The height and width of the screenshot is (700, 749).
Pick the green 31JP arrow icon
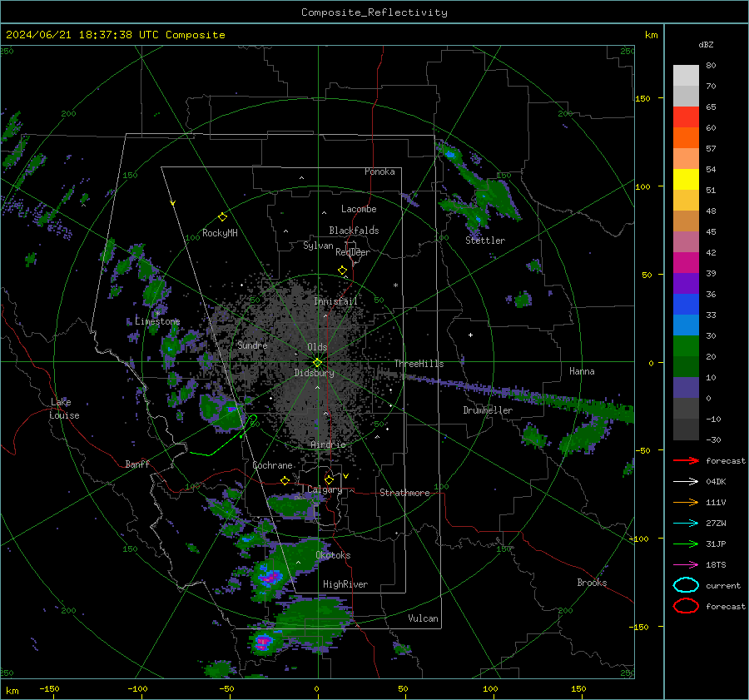point(686,544)
